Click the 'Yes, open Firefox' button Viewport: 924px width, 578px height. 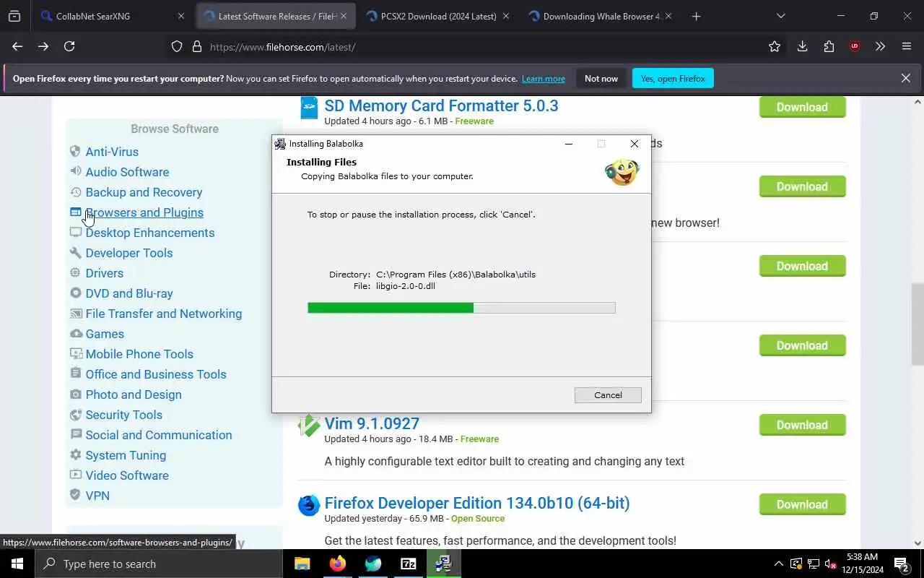tap(673, 78)
